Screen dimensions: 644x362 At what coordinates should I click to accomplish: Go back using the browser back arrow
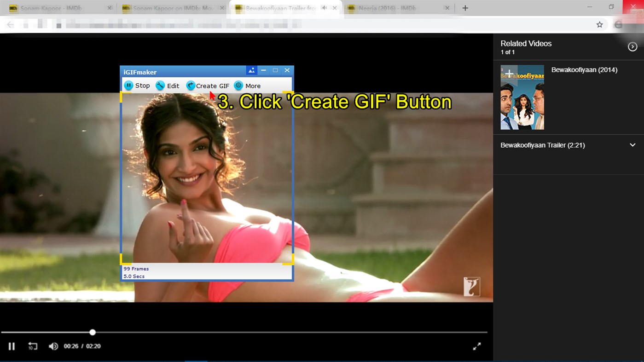coord(10,24)
